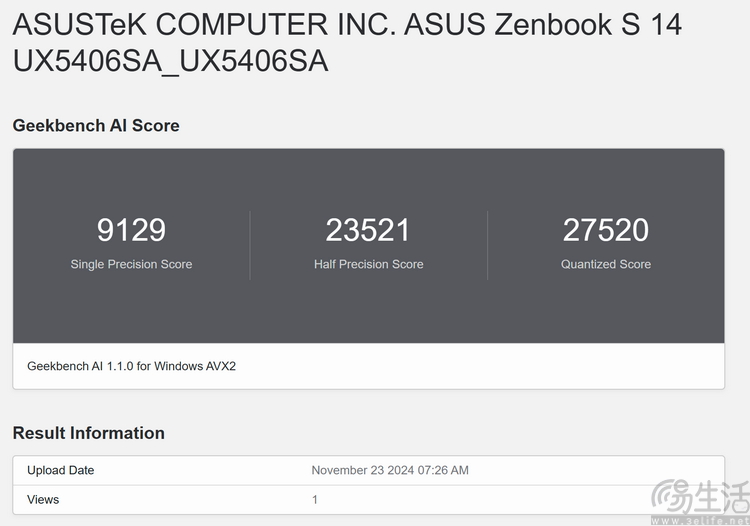Click the Quantized Score label

(x=606, y=264)
